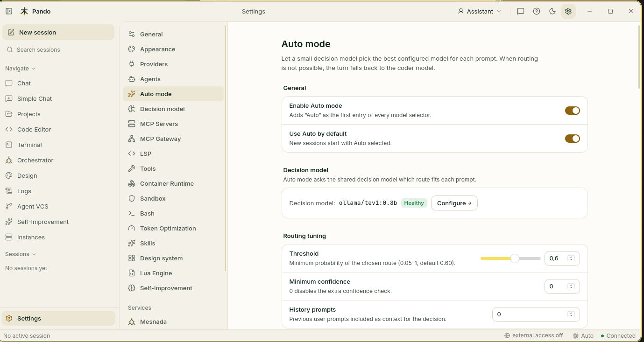
Task: Open the Sandbox settings tab
Action: coord(173,198)
